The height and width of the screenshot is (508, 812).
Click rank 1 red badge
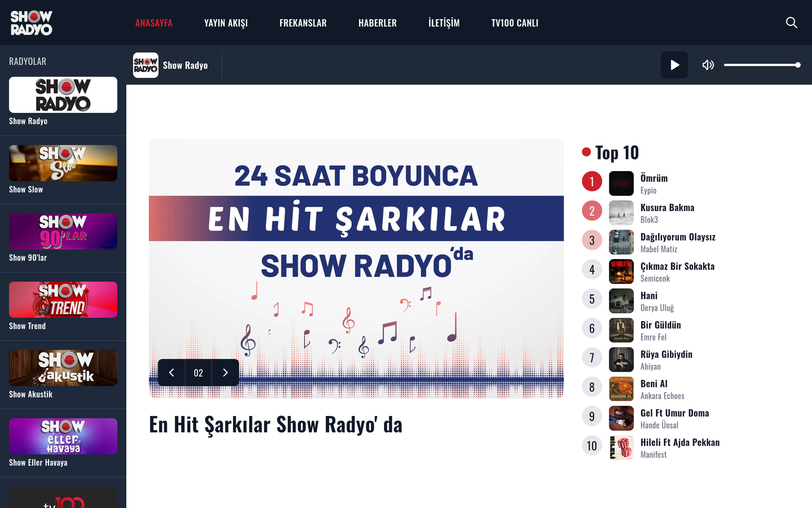point(592,181)
